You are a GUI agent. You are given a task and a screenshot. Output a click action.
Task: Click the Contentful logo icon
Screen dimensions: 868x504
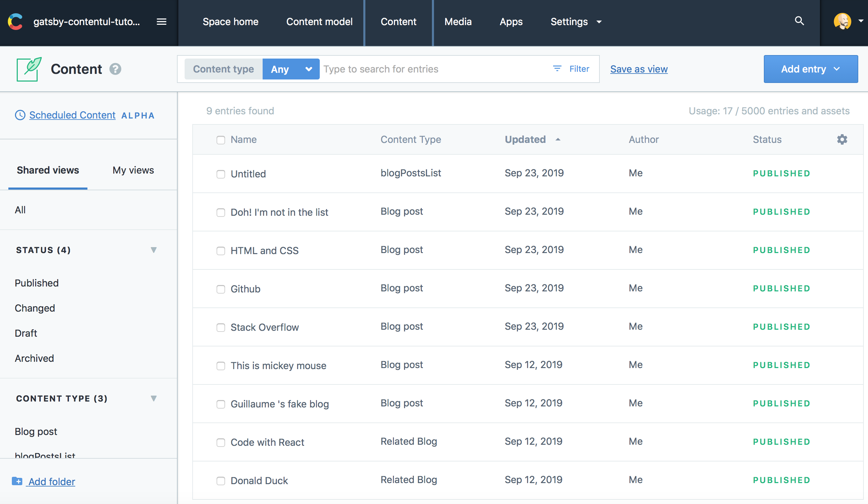(15, 22)
